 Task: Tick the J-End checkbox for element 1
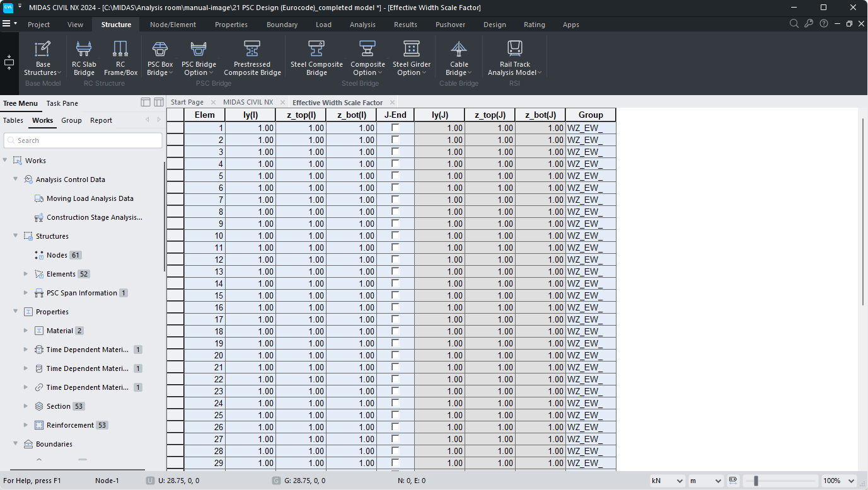(x=395, y=128)
